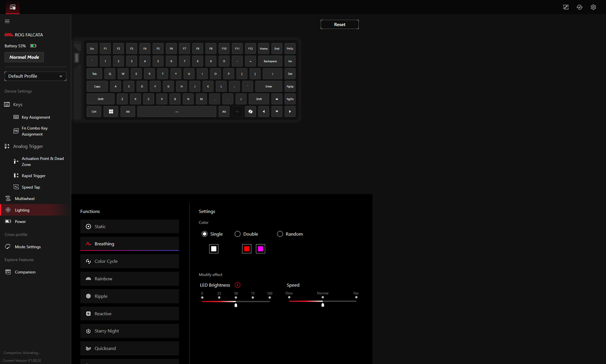
Task: Open the Rapid Trigger settings page
Action: [33, 176]
